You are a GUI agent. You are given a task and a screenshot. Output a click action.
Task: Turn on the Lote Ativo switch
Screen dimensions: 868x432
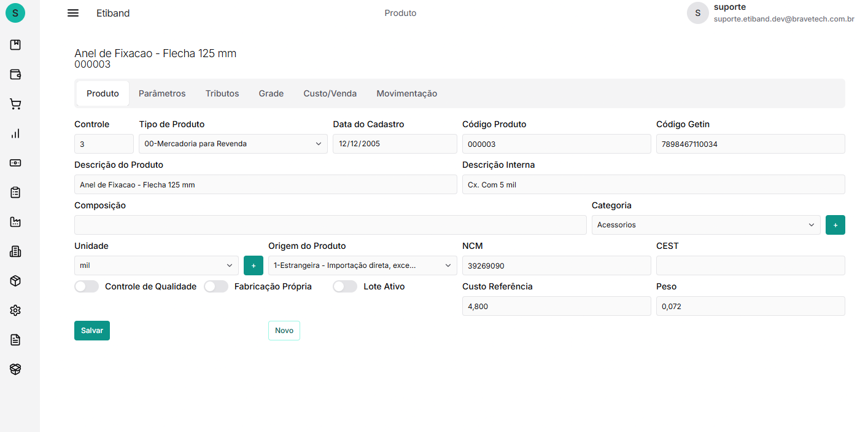tap(345, 286)
